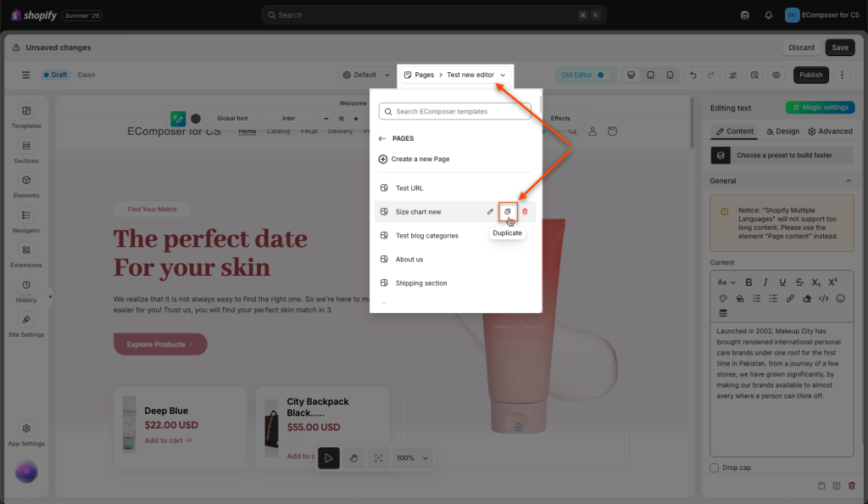Open the Elements panel
Image resolution: width=868 pixels, height=504 pixels.
[x=26, y=187]
